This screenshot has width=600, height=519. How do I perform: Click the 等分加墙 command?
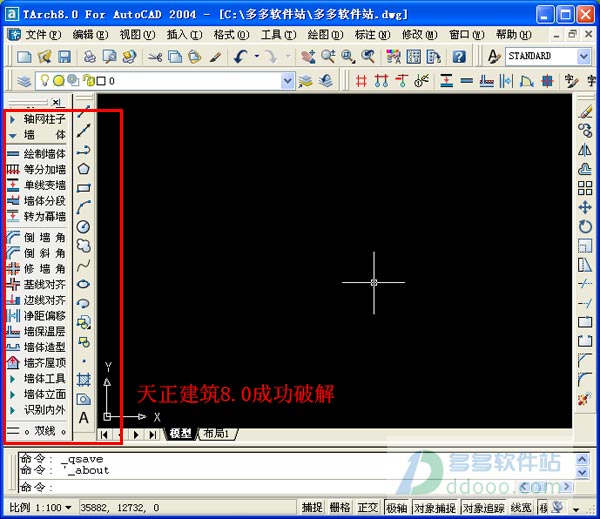click(37, 170)
